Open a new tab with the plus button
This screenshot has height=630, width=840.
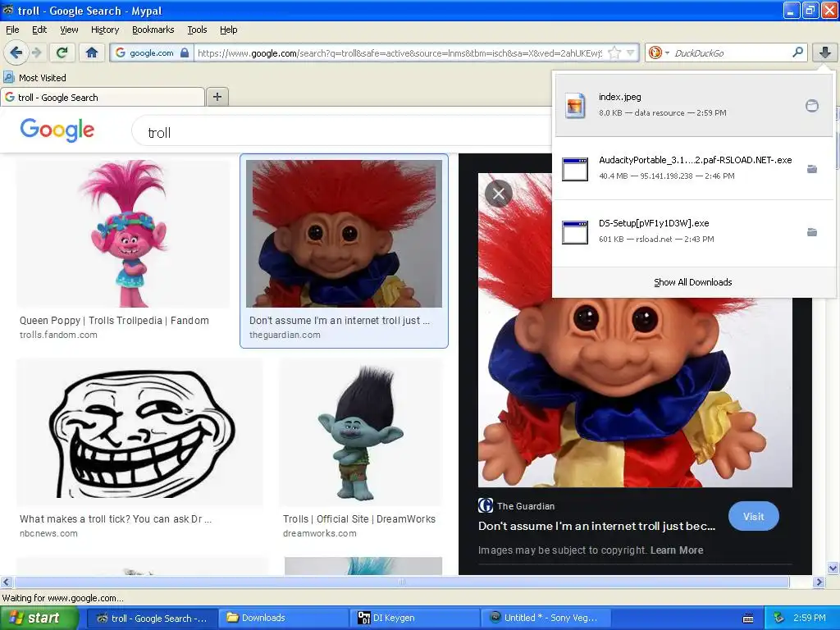[x=217, y=97]
